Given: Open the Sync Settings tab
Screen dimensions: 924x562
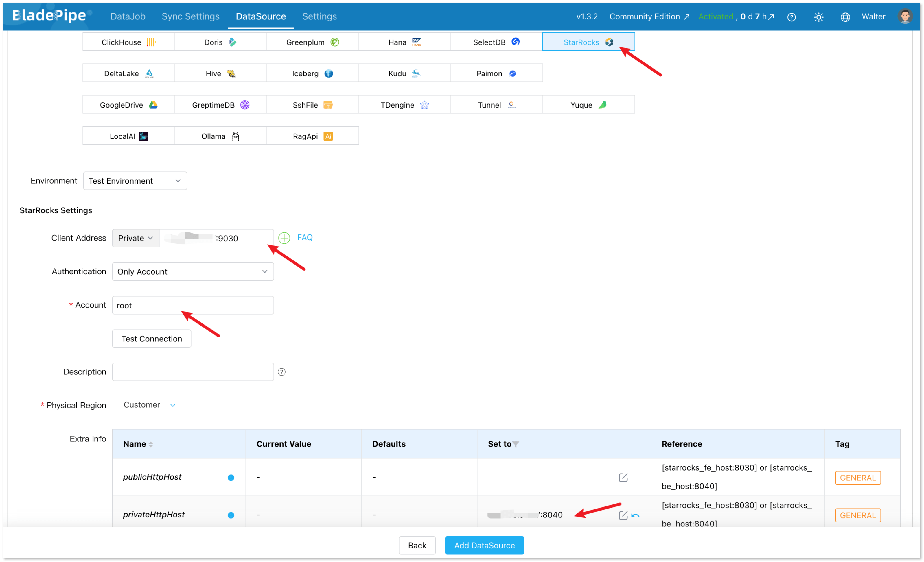Looking at the screenshot, I should pos(191,16).
